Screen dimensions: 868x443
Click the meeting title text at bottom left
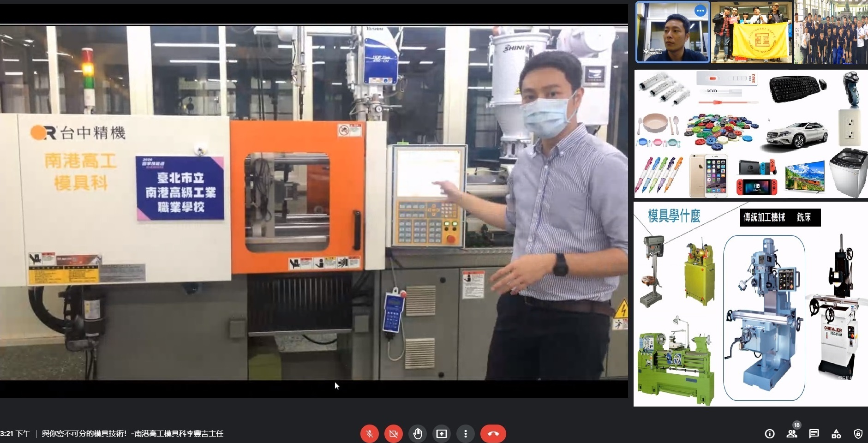tap(132, 434)
